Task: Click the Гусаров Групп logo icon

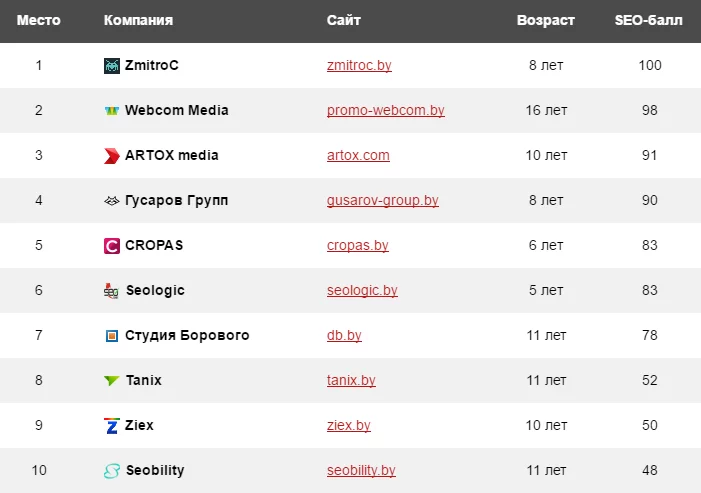Action: [x=112, y=201]
